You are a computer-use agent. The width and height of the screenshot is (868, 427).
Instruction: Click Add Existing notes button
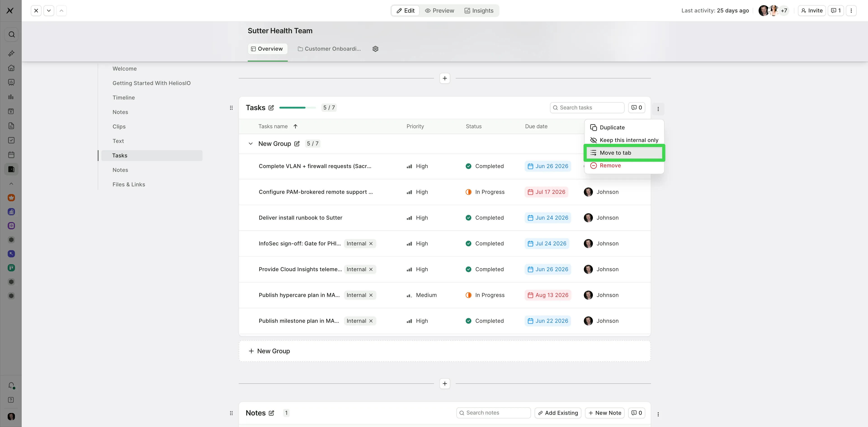click(558, 413)
